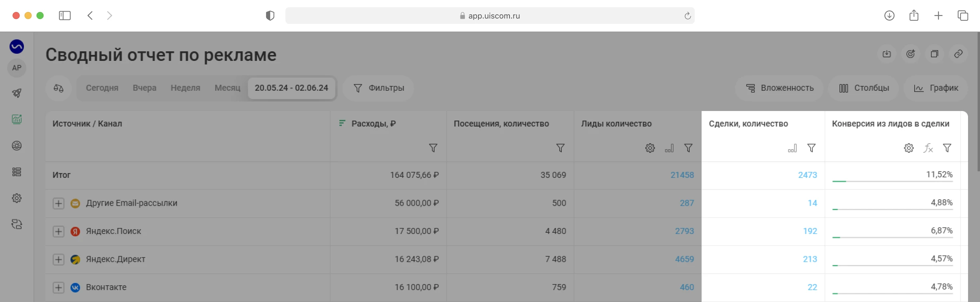Click bar chart icon in Лиды количество column

tap(669, 148)
